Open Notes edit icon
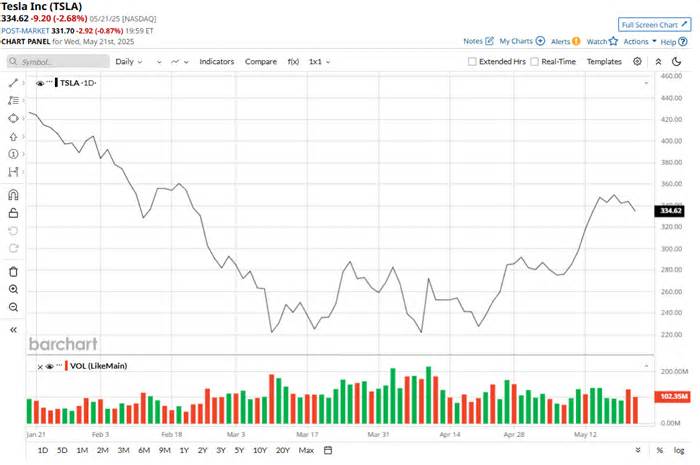This screenshot has width=700, height=465. pos(489,41)
